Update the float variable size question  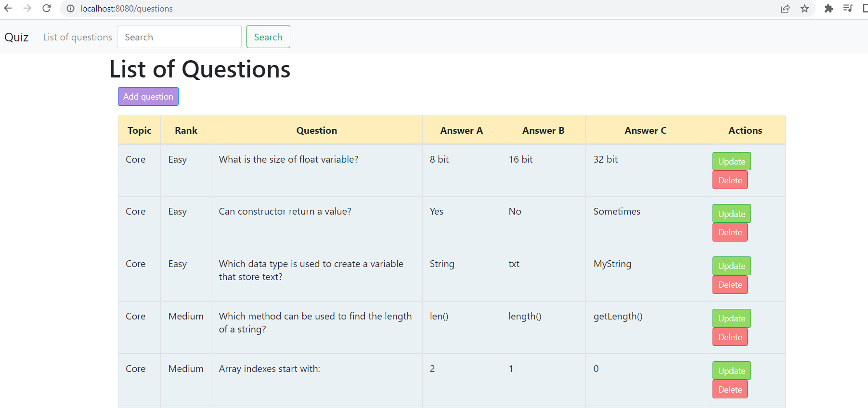click(x=731, y=162)
